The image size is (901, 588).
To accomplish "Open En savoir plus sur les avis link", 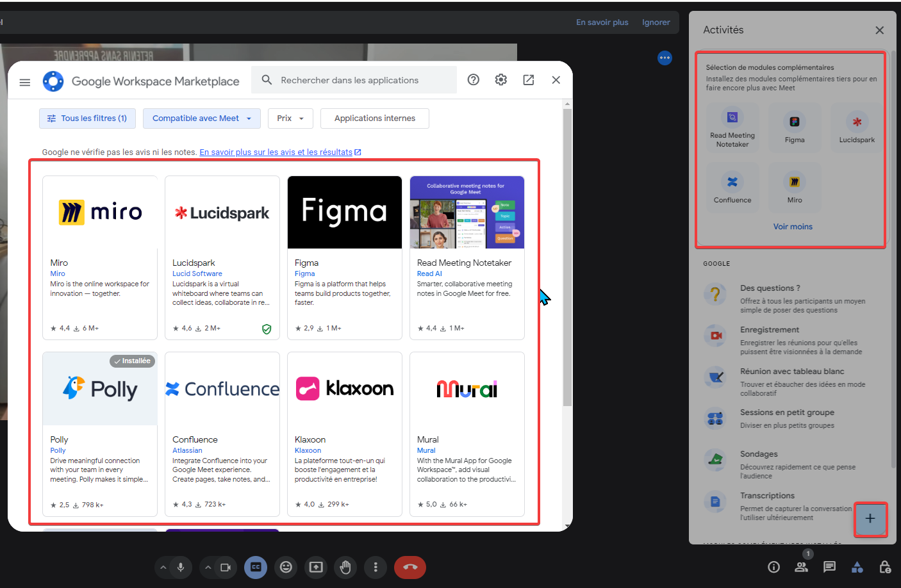I will point(280,152).
